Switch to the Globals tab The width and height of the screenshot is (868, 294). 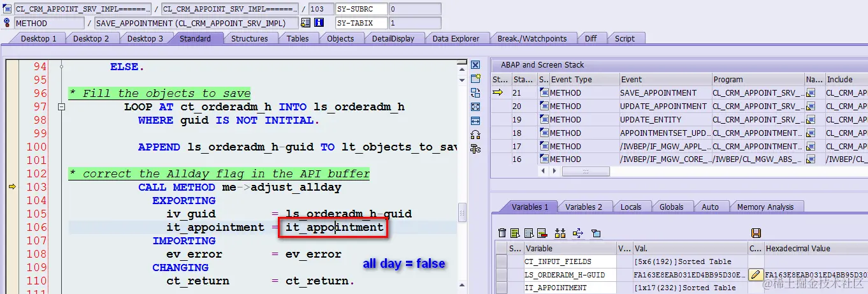click(x=672, y=207)
